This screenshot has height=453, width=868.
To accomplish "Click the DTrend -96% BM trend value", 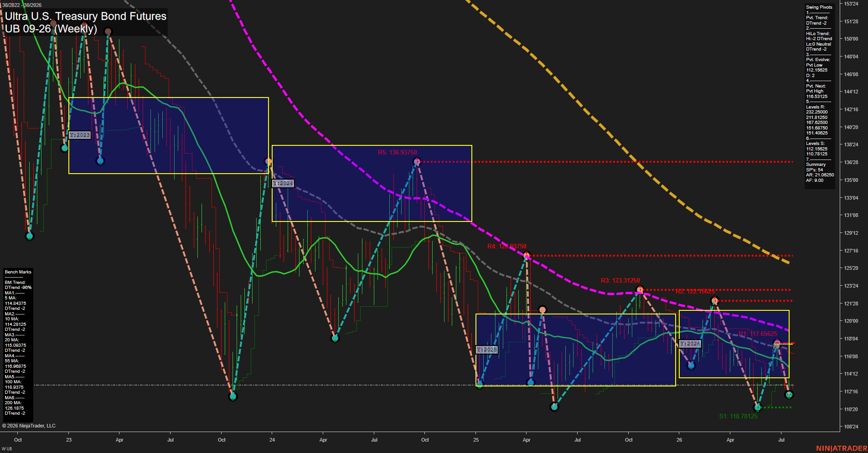I will coord(18,288).
